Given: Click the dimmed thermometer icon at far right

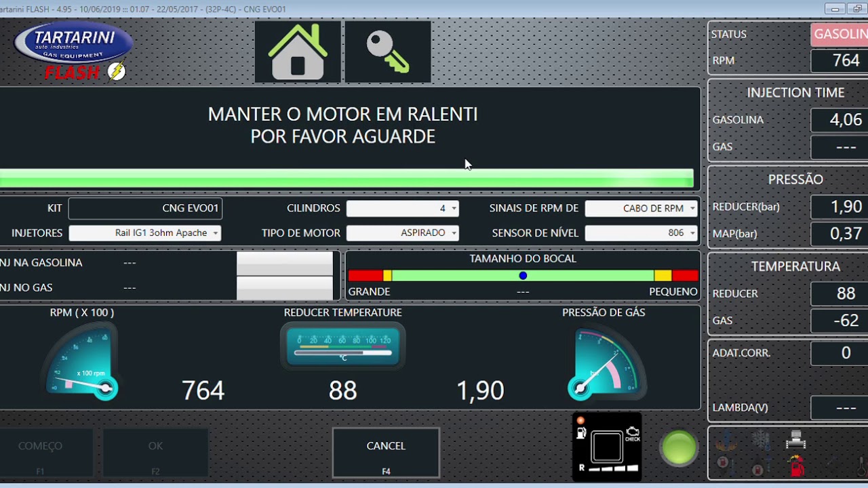Looking at the screenshot, I should (x=861, y=466).
